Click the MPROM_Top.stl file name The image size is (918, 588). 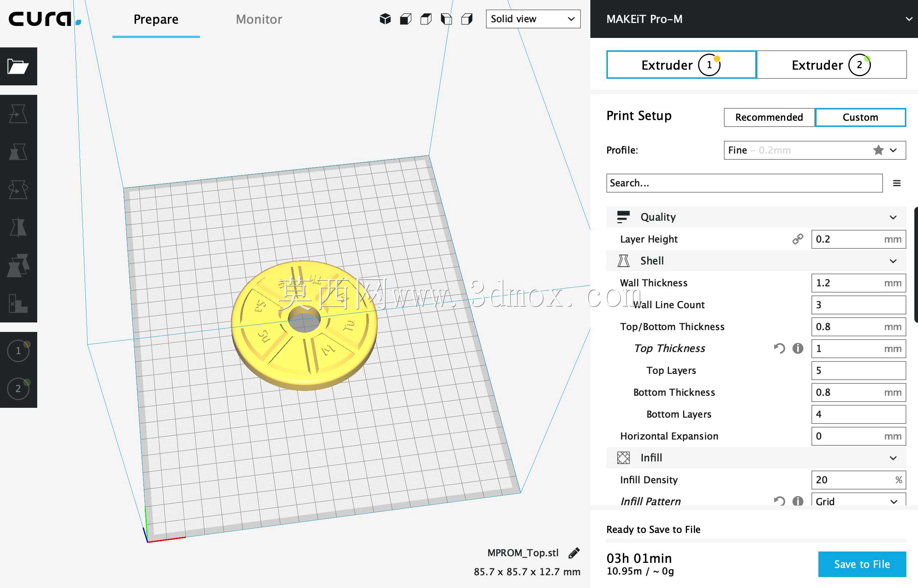point(523,553)
